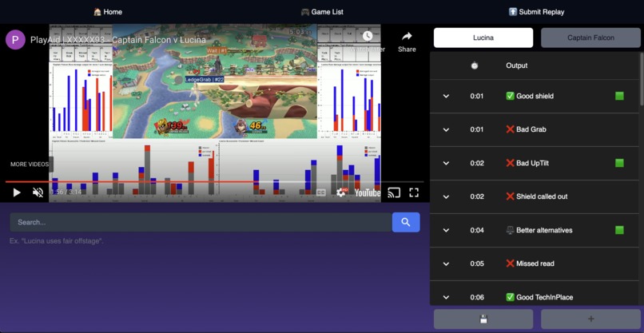Select the Lucina tab
Viewport: 644px width, 333px height.
pos(483,38)
